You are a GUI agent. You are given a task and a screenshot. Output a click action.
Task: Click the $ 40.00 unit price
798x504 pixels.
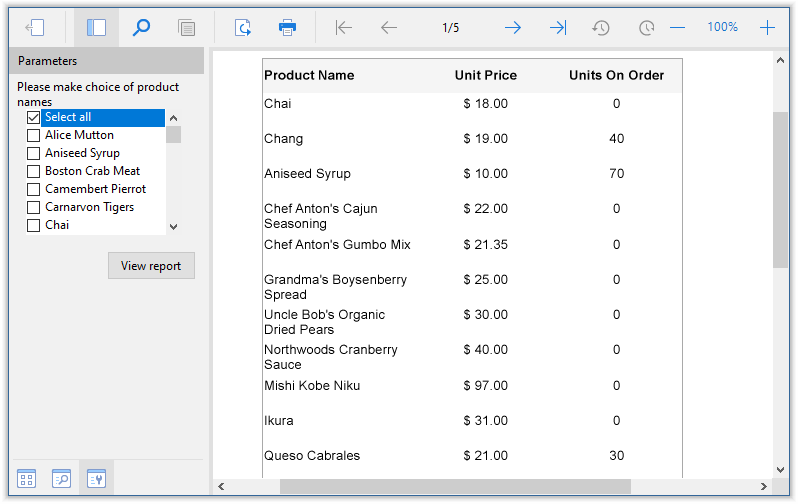point(486,350)
